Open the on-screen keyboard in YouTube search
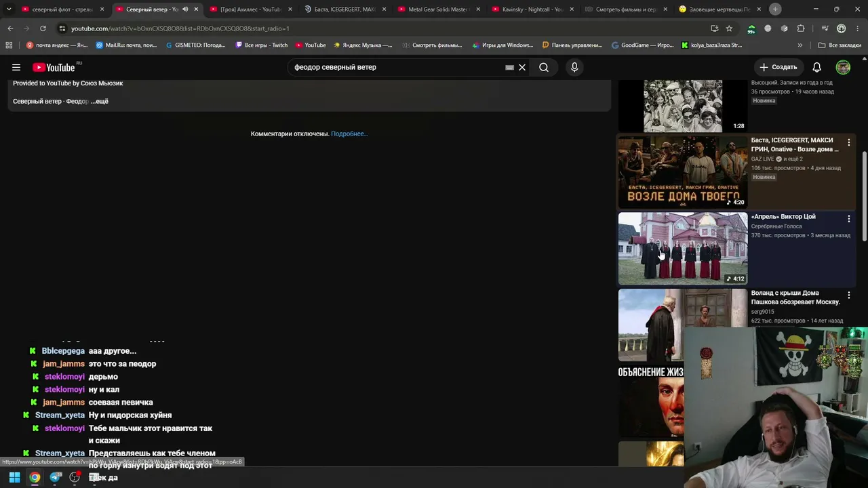Viewport: 868px width, 488px height. pyautogui.click(x=509, y=67)
